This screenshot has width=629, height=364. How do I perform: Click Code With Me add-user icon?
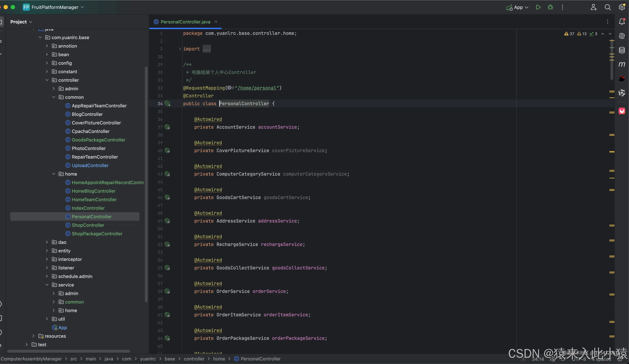[594, 7]
